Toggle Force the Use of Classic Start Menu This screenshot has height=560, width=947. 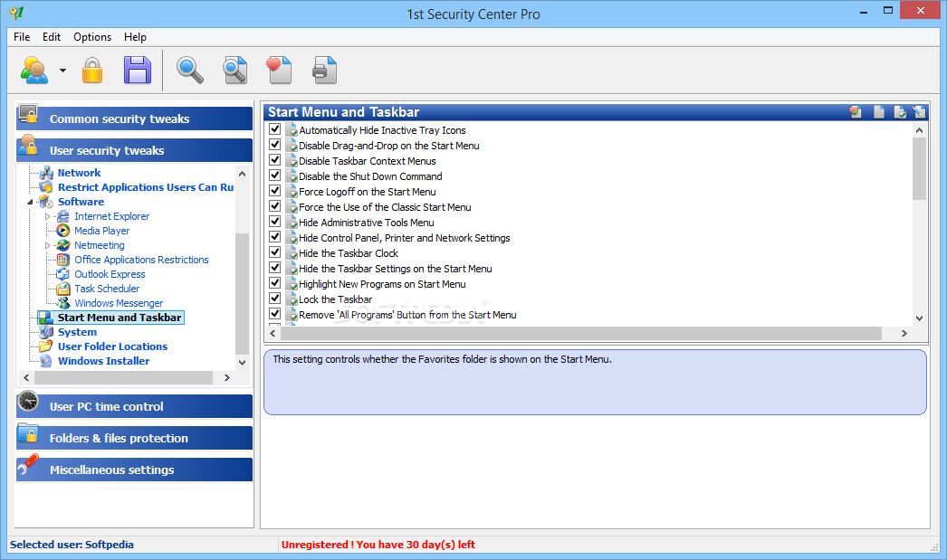point(275,206)
